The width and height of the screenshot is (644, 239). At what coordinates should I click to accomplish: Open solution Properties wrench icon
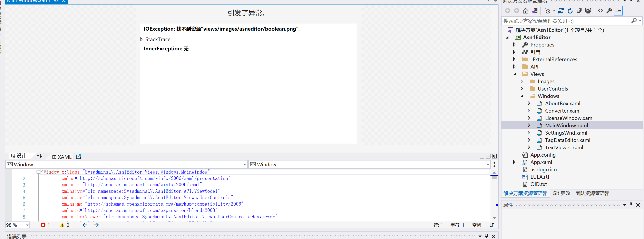(609, 10)
